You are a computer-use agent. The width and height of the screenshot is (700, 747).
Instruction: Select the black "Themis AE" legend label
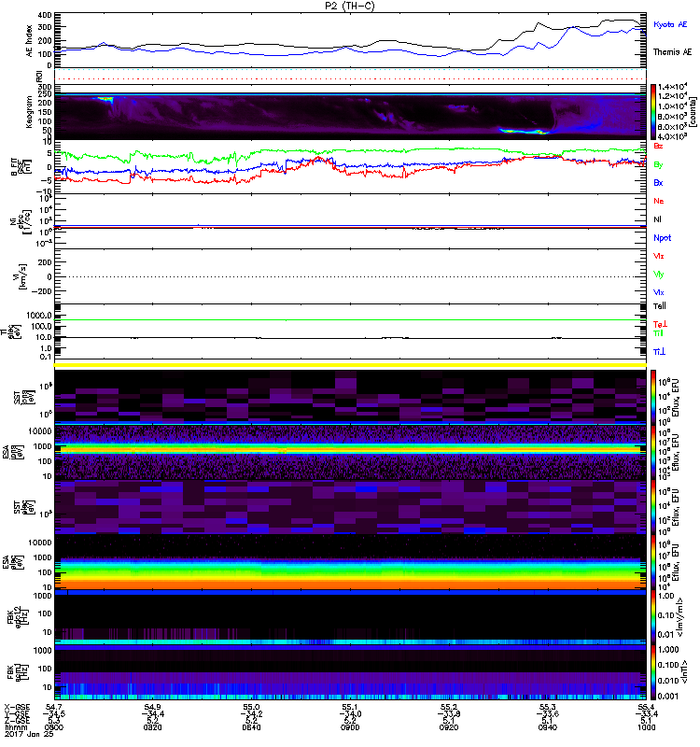pyautogui.click(x=672, y=52)
